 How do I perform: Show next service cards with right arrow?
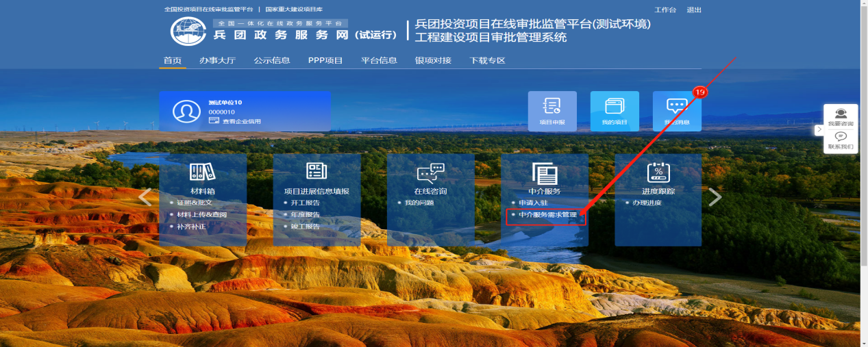click(715, 197)
